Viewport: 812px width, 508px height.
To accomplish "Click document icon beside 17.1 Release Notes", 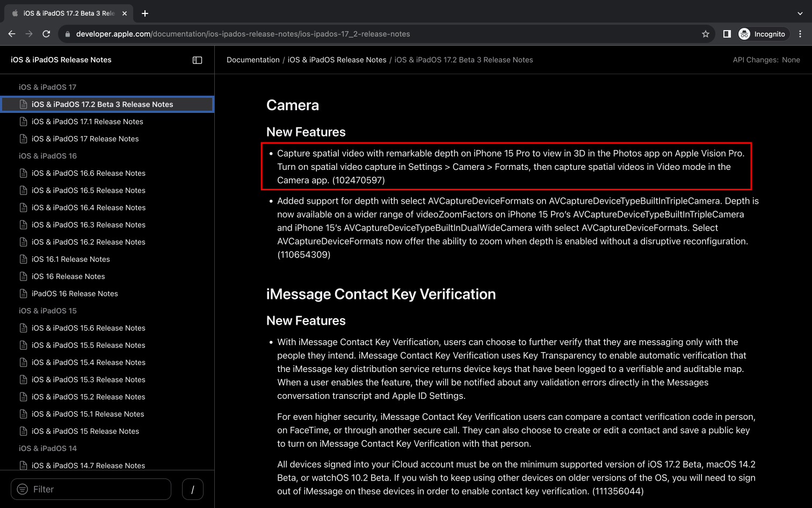I will tap(23, 121).
